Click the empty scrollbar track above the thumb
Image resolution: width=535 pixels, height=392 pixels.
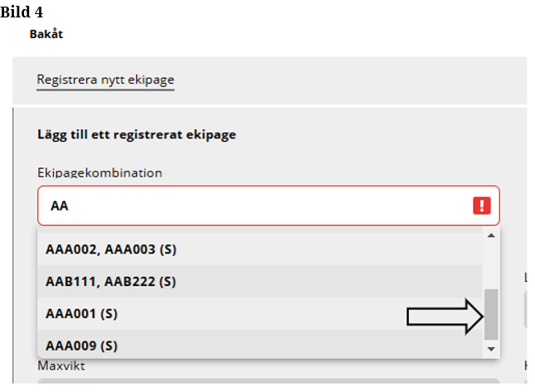pos(491,264)
